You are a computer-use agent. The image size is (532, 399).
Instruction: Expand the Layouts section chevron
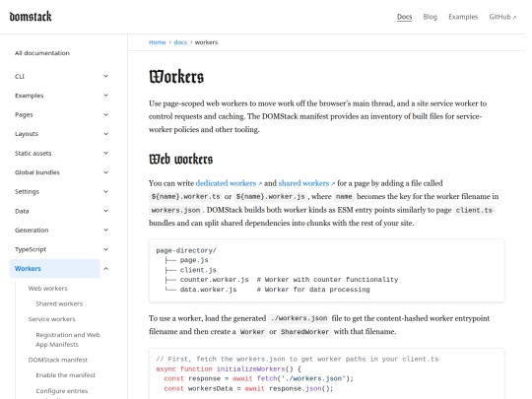click(105, 134)
